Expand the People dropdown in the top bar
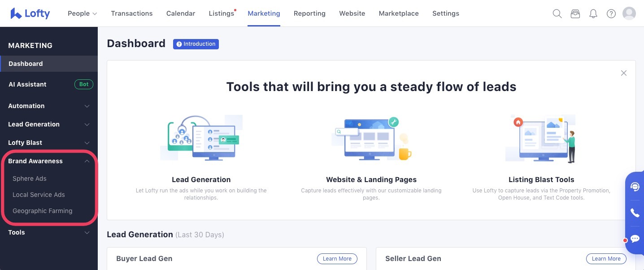 82,13
